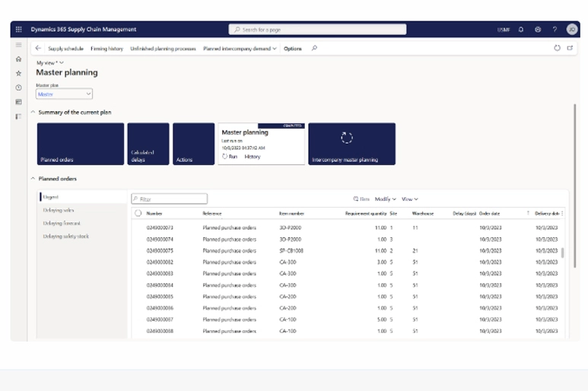Open the View dropdown above the grid
588x391 pixels.
tap(409, 199)
